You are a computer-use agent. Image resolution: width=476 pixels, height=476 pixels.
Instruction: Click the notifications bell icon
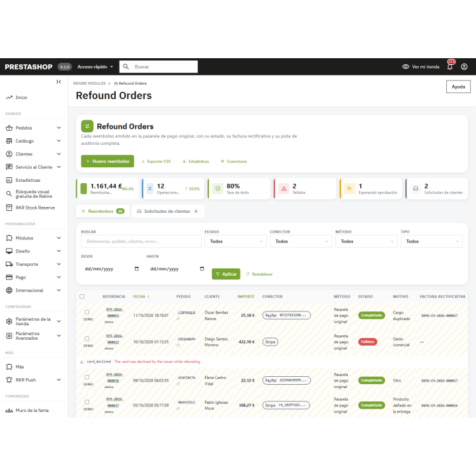450,67
